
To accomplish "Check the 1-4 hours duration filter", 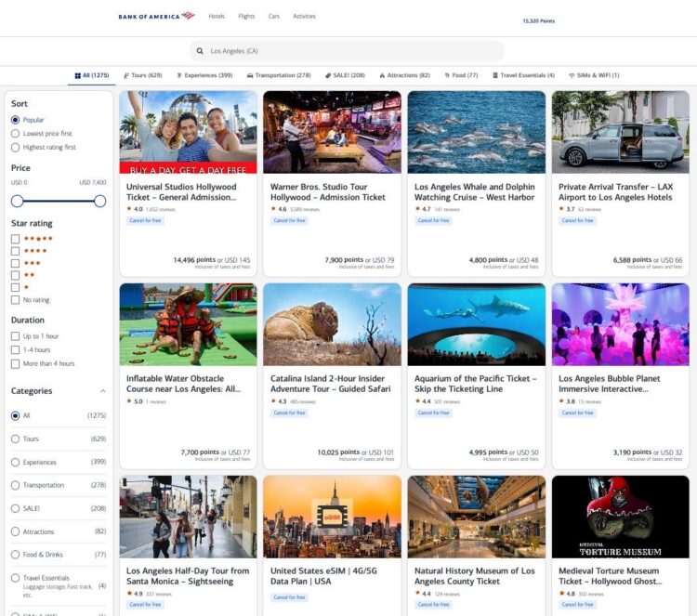I will coord(16,350).
